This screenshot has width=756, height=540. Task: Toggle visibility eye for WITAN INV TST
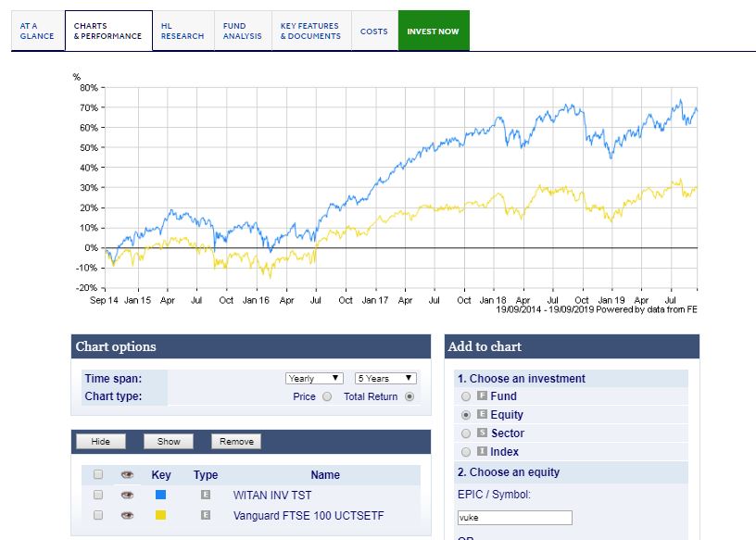127,496
